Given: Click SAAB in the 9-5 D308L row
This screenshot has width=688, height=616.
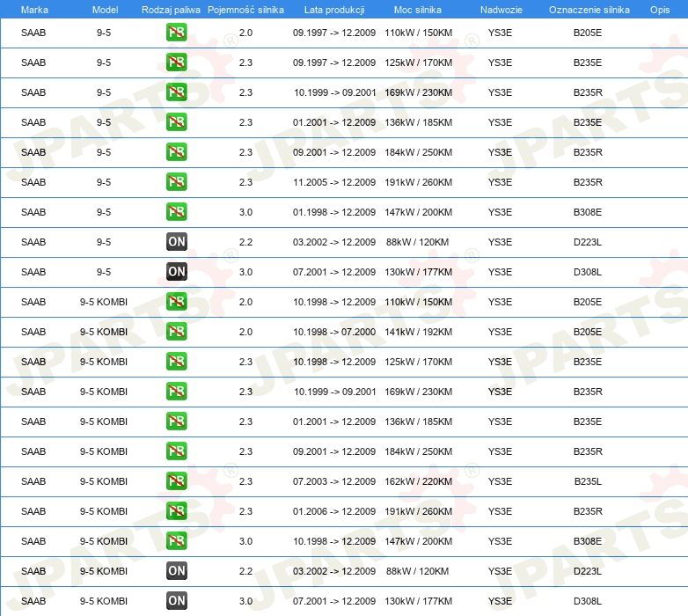Looking at the screenshot, I should click(33, 272).
